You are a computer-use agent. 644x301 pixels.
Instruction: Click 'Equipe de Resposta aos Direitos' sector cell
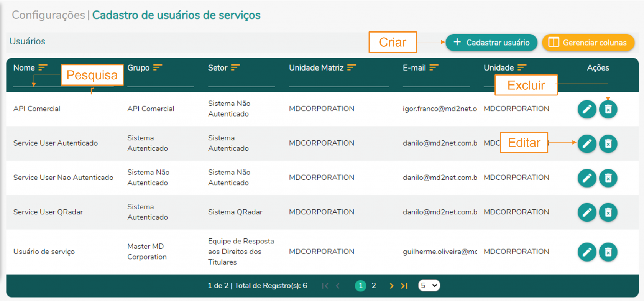241,252
